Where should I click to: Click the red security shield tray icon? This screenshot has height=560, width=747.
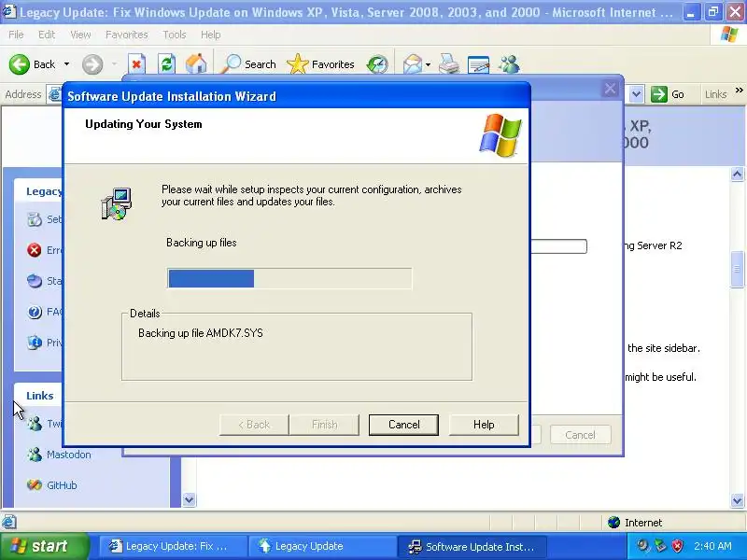tap(677, 546)
